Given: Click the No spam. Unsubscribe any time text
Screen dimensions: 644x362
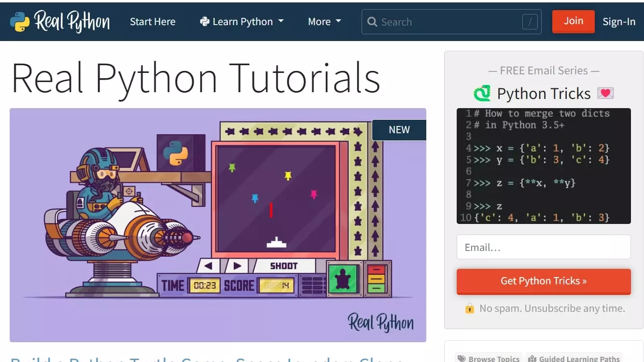Looking at the screenshot, I should click(552, 308).
